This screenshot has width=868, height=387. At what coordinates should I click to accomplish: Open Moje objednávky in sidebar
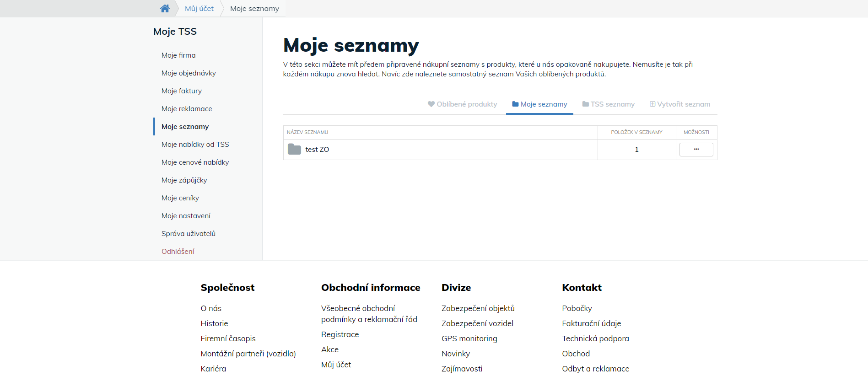coord(189,73)
